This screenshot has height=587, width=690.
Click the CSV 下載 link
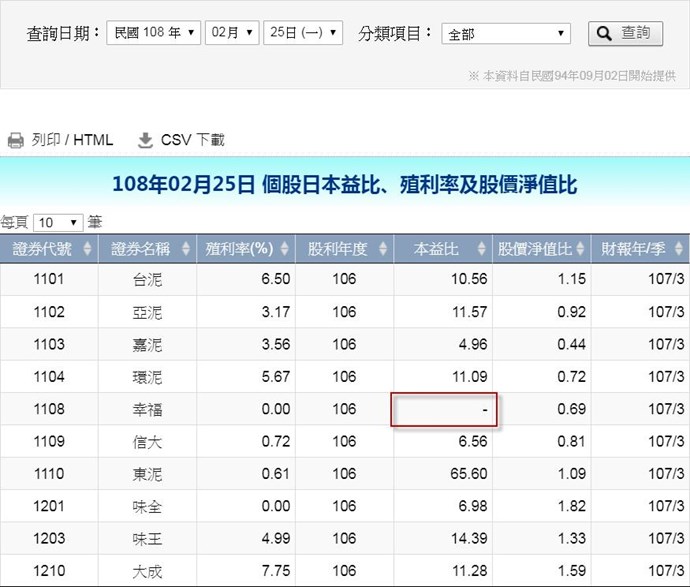tap(192, 140)
